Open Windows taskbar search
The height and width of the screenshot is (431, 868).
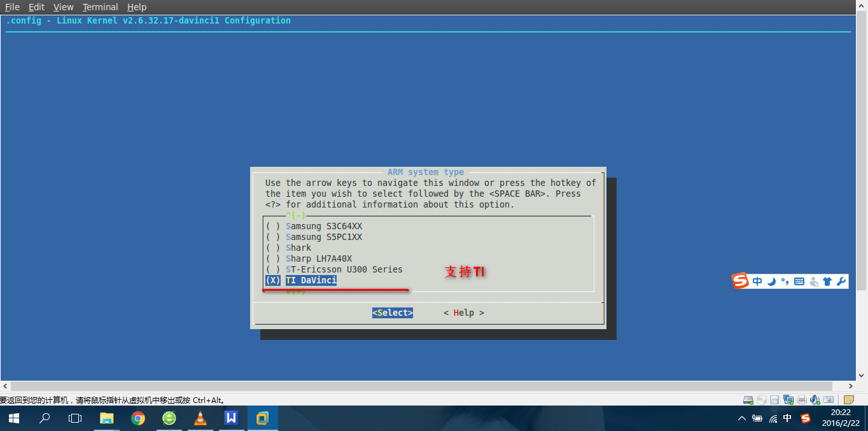click(45, 418)
